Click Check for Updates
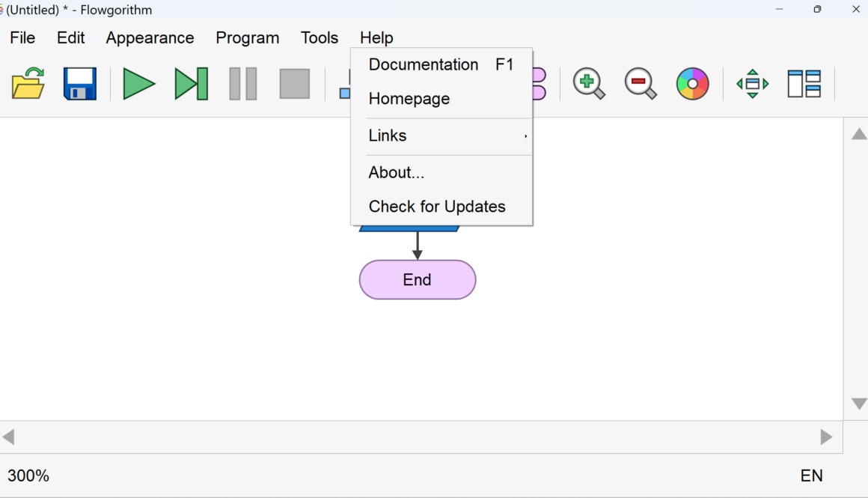 point(437,207)
